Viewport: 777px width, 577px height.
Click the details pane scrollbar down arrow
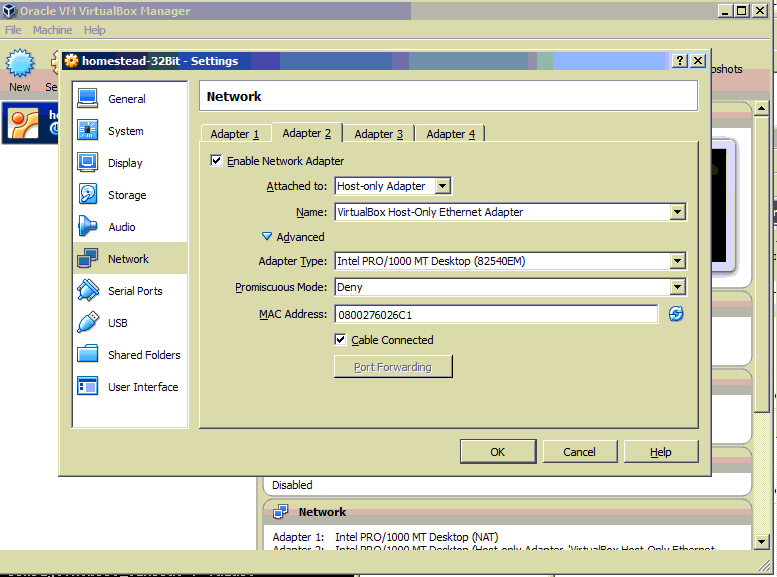pyautogui.click(x=762, y=542)
